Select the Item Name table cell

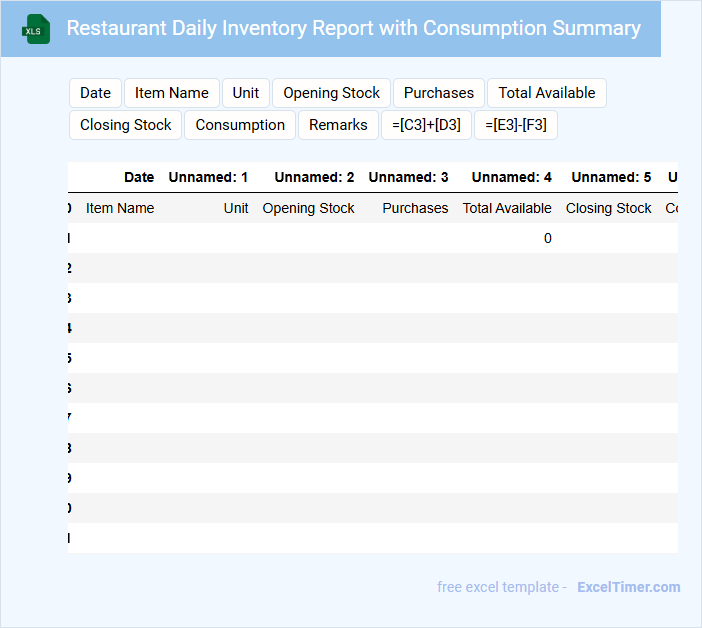pos(120,208)
